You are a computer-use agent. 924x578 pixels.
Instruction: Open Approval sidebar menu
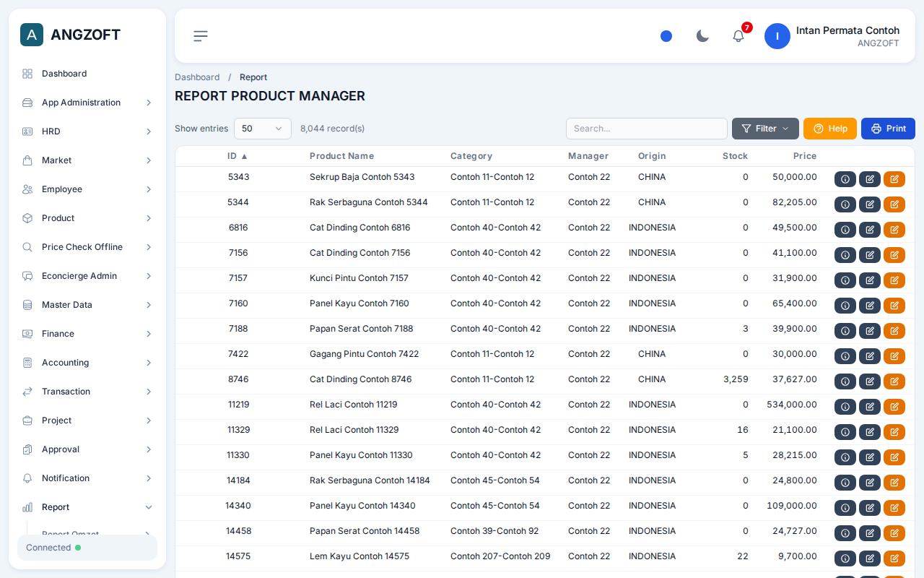pos(87,449)
